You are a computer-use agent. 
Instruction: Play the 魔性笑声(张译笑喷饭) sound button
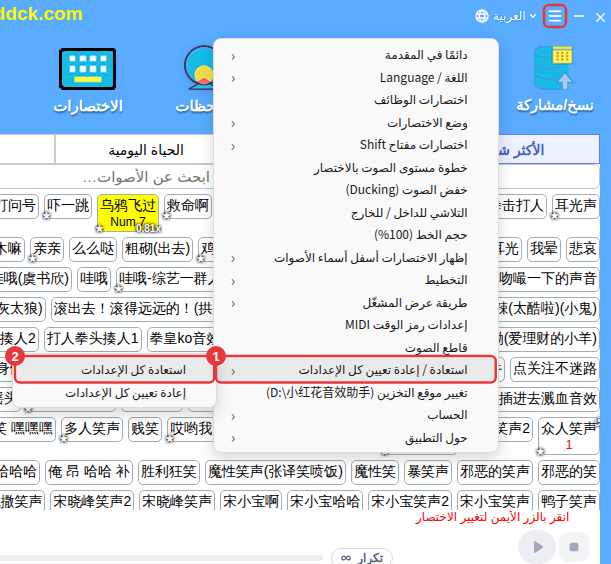coord(275,472)
